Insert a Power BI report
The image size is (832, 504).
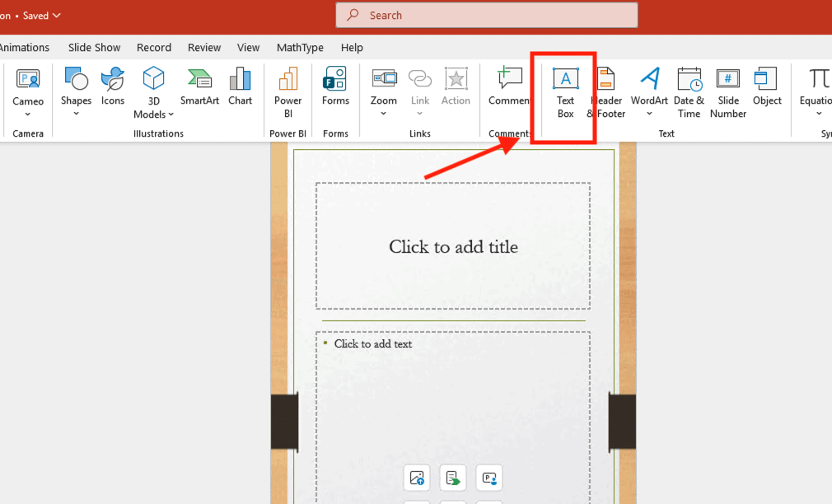[x=287, y=91]
